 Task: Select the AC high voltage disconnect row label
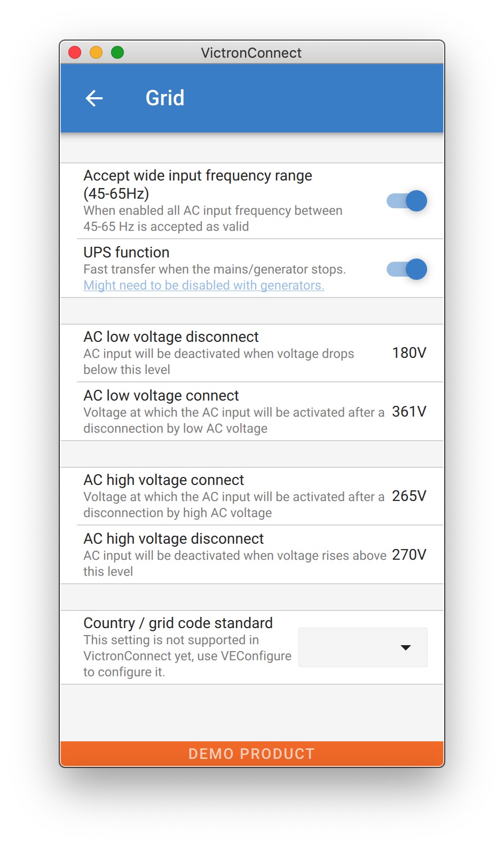pos(174,539)
